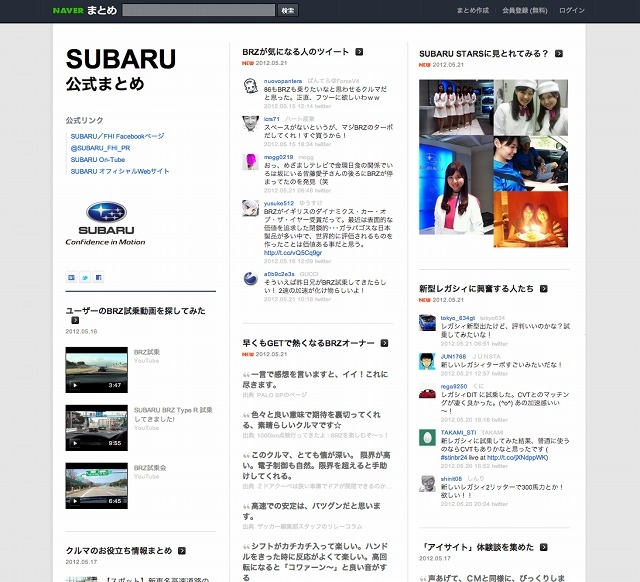Click quote 高速での安定は、バツグンだと思います。

tap(312, 511)
